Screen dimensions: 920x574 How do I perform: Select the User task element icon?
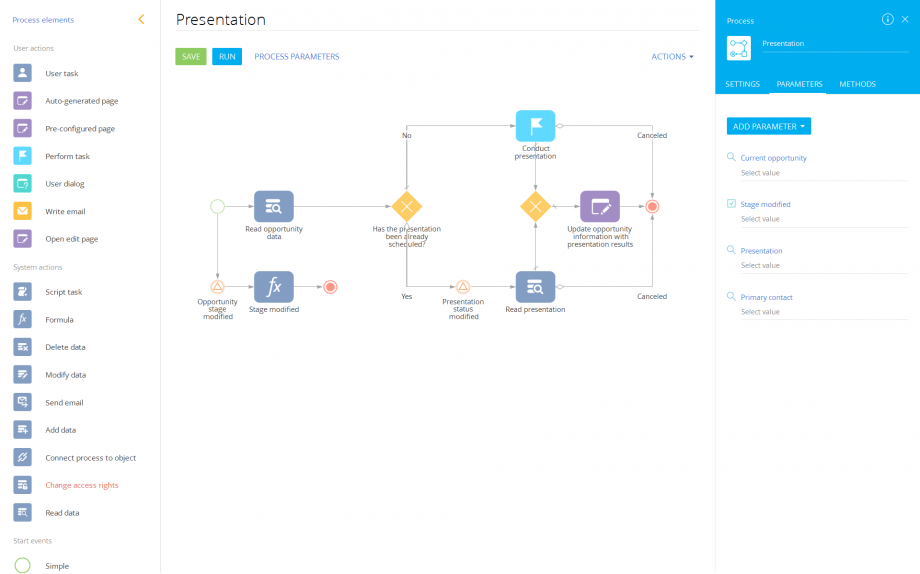pos(22,73)
